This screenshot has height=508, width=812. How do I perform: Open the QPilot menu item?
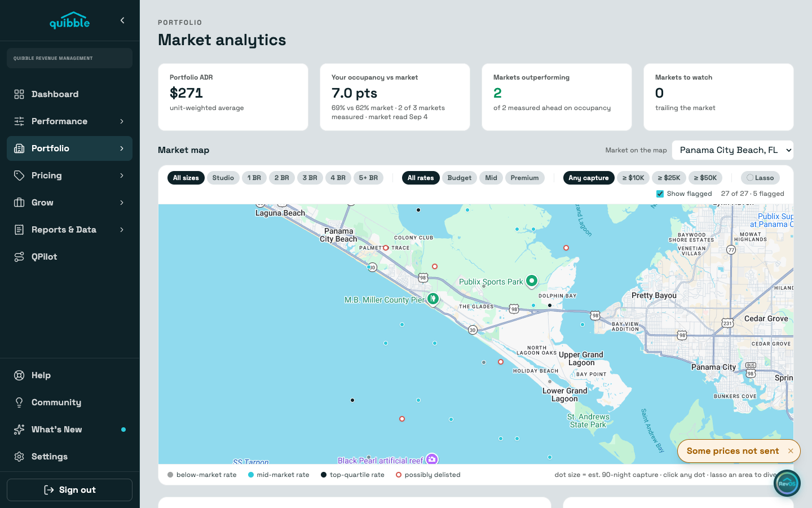click(69, 257)
